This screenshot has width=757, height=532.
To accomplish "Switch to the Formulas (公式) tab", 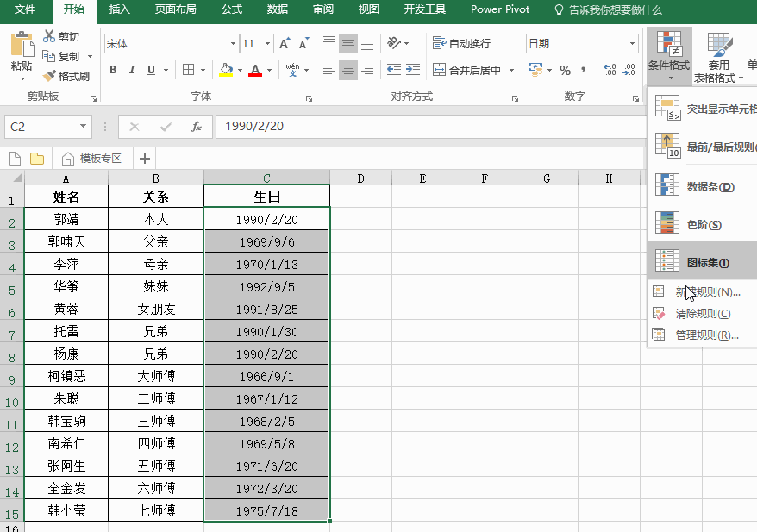I will [x=232, y=9].
